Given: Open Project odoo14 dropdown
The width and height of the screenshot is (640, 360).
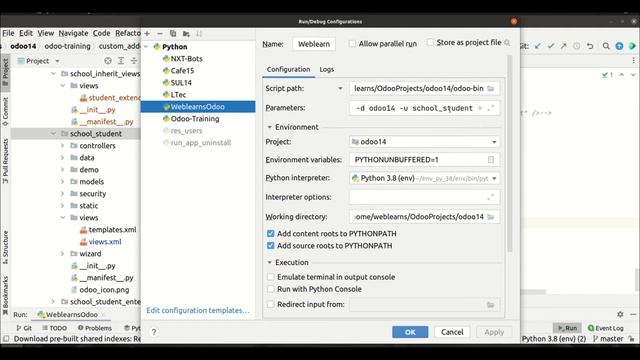Looking at the screenshot, I should click(x=424, y=142).
